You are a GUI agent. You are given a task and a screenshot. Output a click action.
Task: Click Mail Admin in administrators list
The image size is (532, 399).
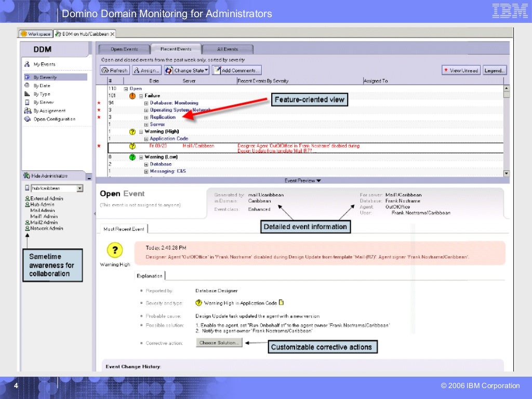tap(43, 210)
